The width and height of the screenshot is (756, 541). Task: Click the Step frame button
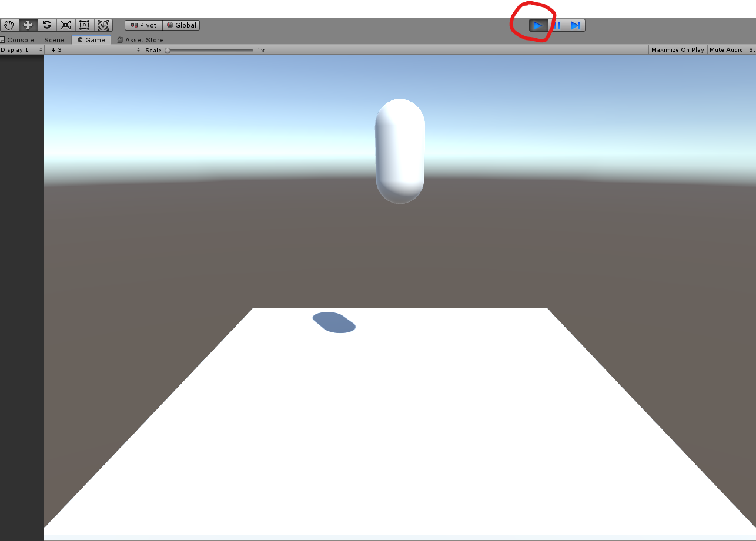576,25
